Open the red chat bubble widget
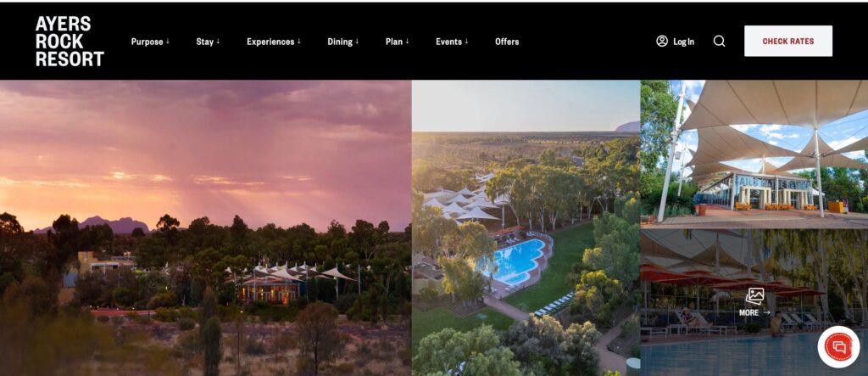The width and height of the screenshot is (868, 376). coord(838,347)
